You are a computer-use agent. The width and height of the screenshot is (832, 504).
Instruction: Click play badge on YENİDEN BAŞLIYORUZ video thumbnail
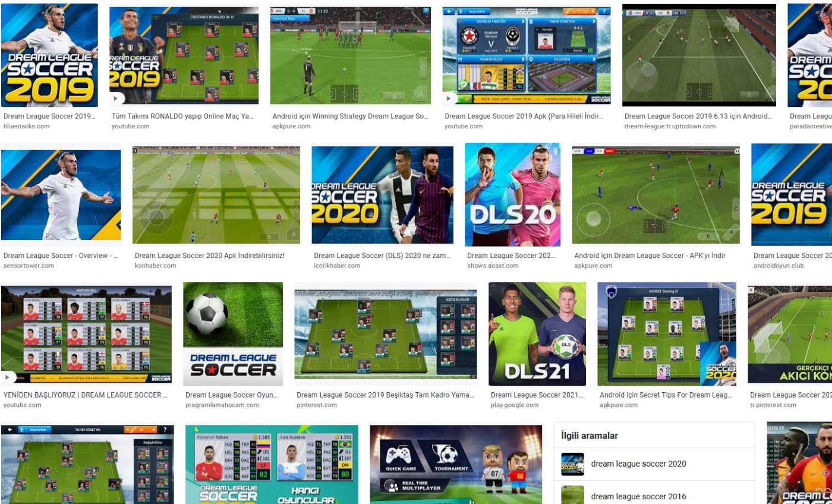click(x=8, y=377)
